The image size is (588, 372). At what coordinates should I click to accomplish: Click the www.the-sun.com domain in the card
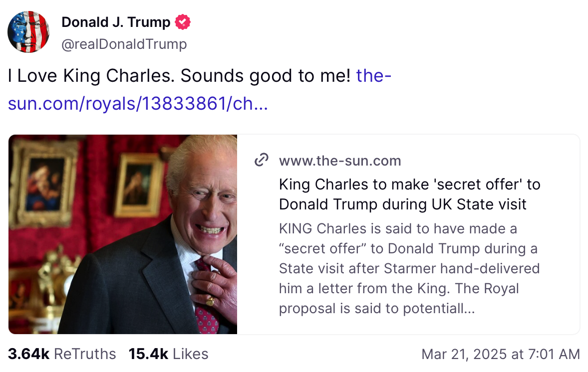340,161
